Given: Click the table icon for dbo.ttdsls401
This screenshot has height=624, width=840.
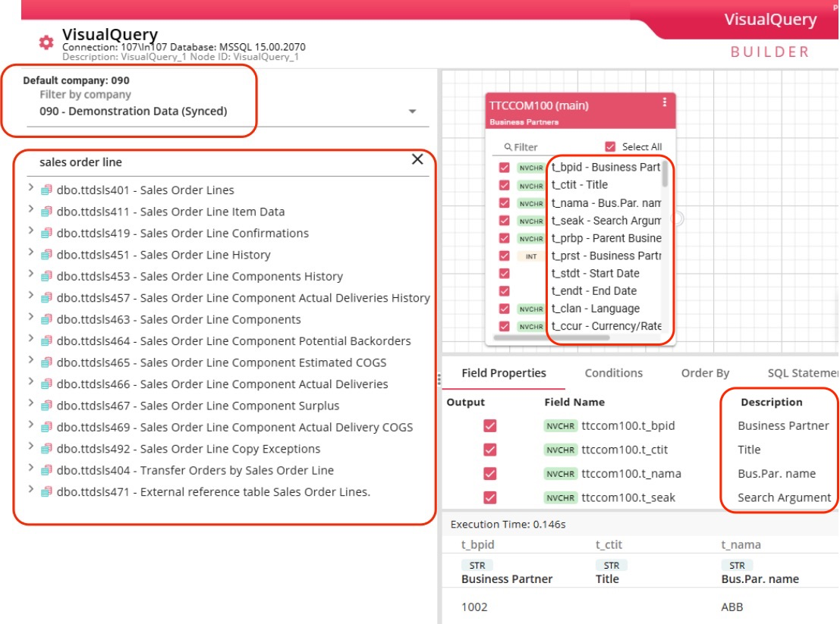Looking at the screenshot, I should tap(46, 190).
